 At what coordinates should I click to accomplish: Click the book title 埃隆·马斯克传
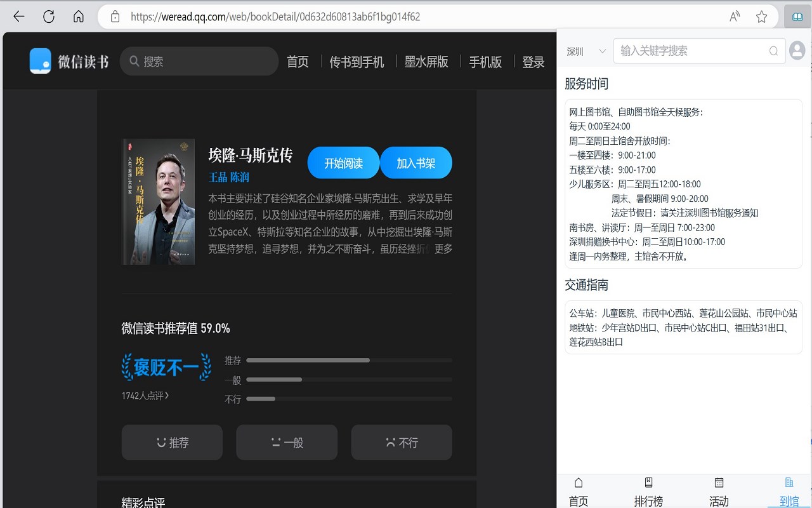click(x=251, y=155)
